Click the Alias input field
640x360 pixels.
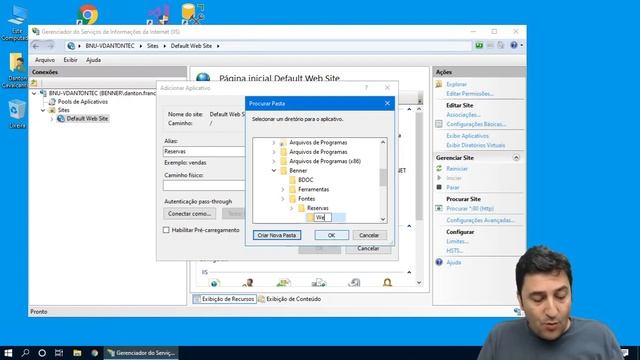[204, 151]
